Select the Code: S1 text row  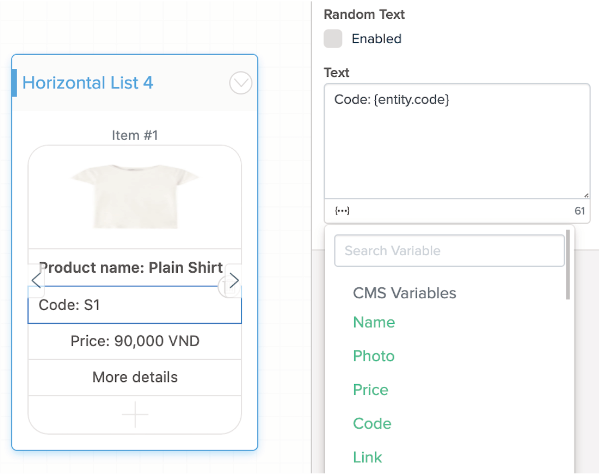click(135, 305)
